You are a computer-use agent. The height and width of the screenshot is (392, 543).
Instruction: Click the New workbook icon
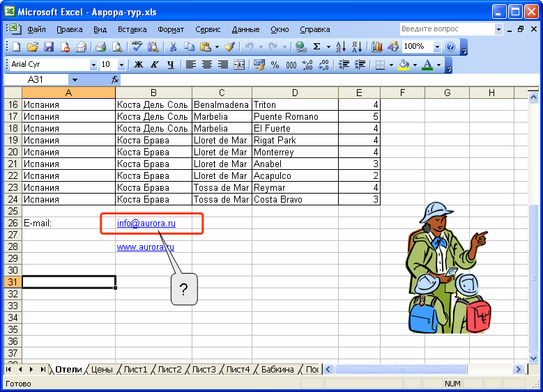tap(16, 47)
